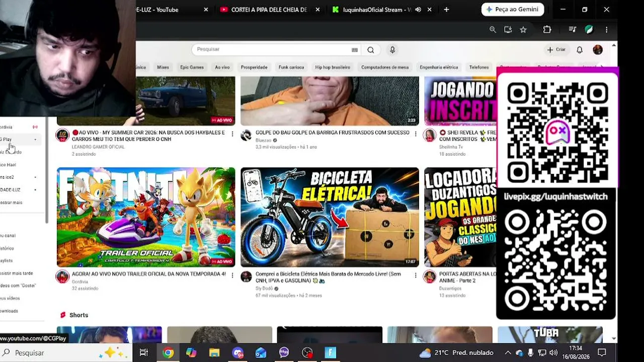
Task: Open Gordivia channel avatar under Fortnite video
Action: pos(62,277)
